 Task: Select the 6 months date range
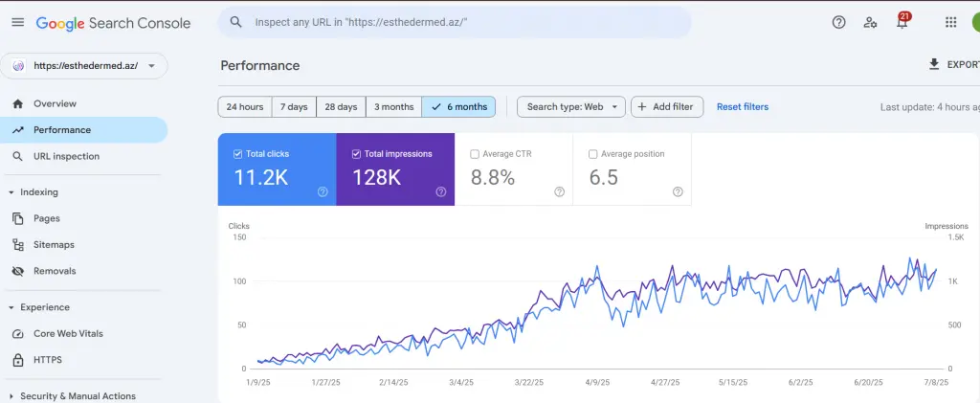[x=458, y=107]
